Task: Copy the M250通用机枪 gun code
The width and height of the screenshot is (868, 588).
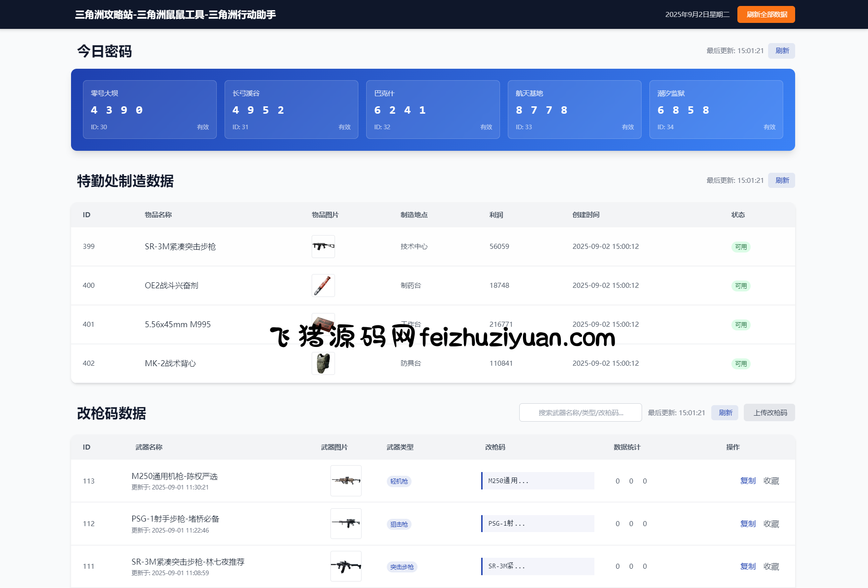Action: pos(748,481)
